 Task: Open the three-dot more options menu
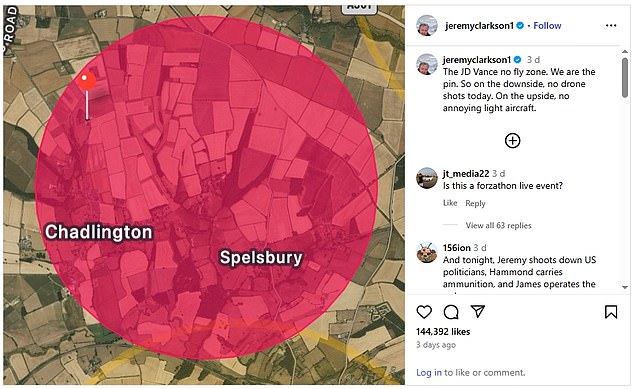click(611, 25)
